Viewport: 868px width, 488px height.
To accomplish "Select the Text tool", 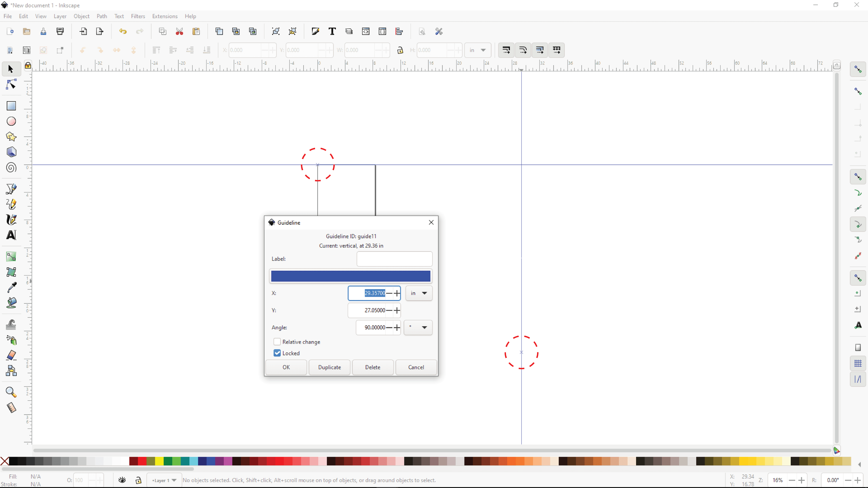I will point(11,235).
